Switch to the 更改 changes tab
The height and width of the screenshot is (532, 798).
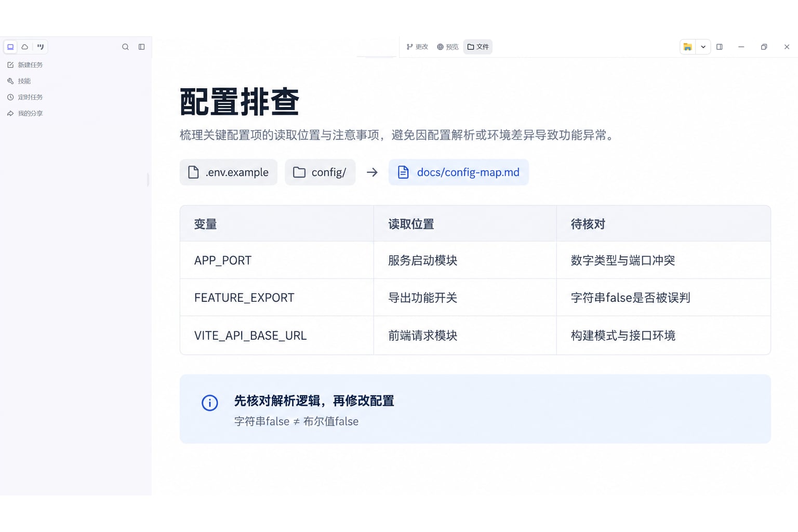click(417, 47)
